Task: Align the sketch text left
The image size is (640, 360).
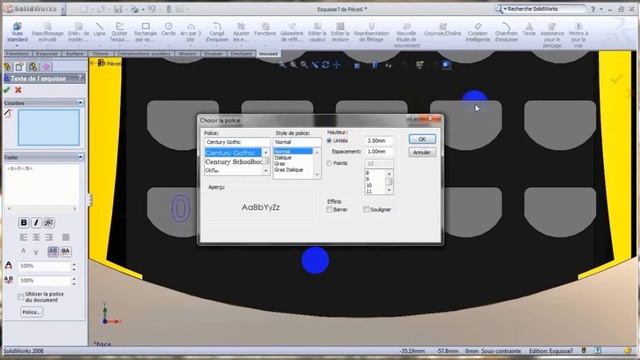Action: [23, 237]
